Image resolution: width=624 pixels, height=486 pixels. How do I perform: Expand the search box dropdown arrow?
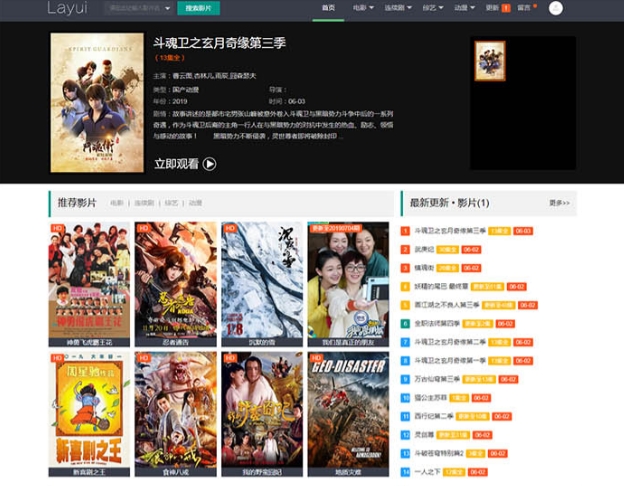[168, 8]
